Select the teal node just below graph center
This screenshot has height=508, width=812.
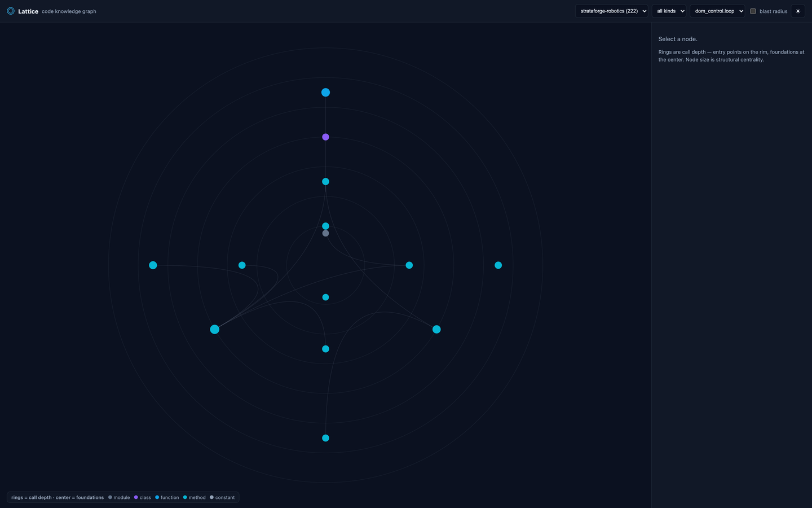(x=325, y=297)
